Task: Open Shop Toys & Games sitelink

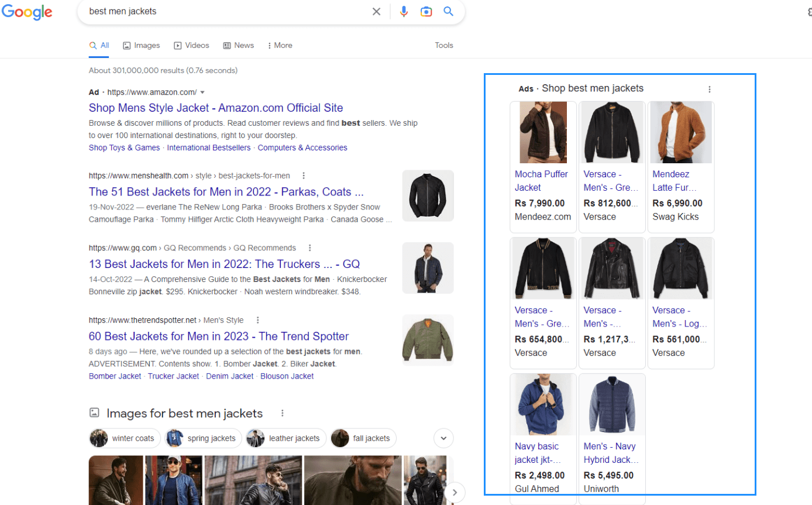Action: coord(124,147)
